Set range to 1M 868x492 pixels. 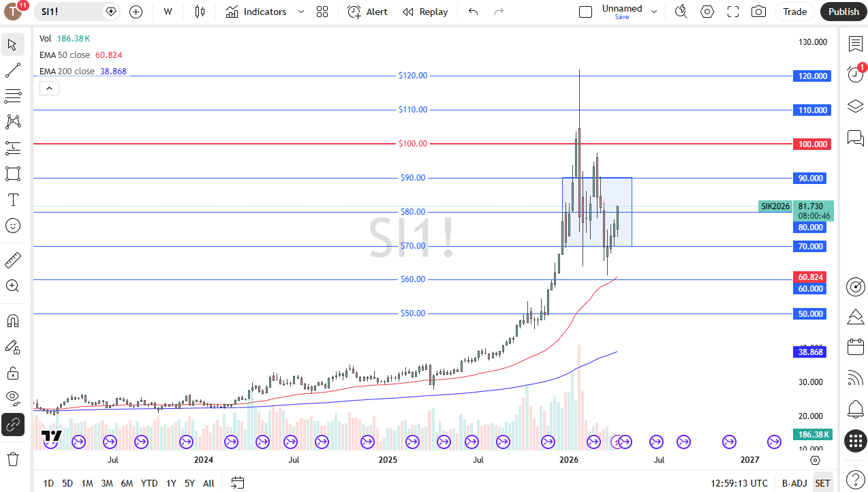[87, 483]
